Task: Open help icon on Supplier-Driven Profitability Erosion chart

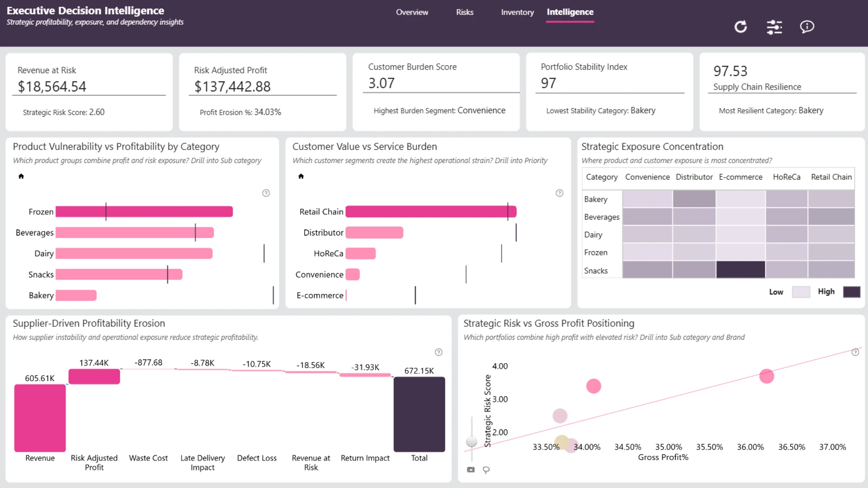Action: click(439, 352)
